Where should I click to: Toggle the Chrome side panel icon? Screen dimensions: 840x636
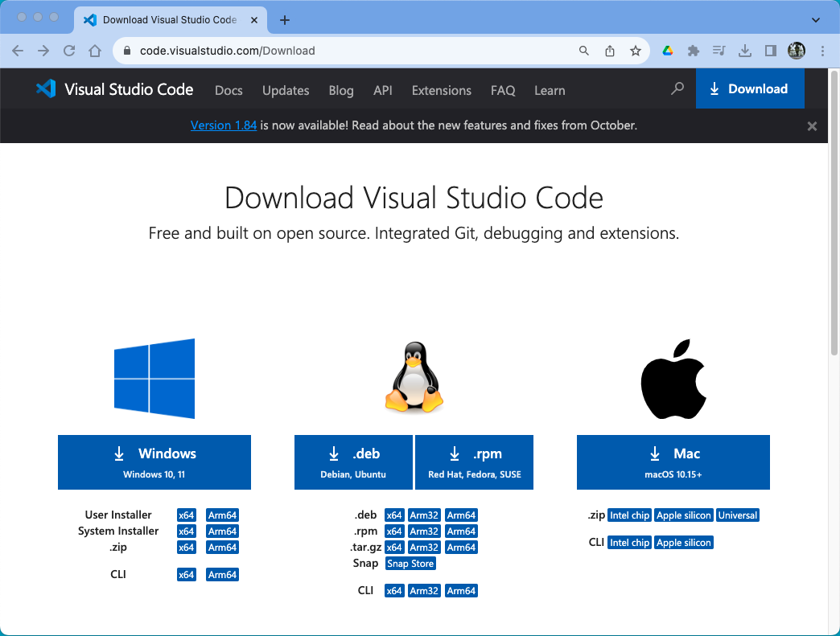(770, 51)
